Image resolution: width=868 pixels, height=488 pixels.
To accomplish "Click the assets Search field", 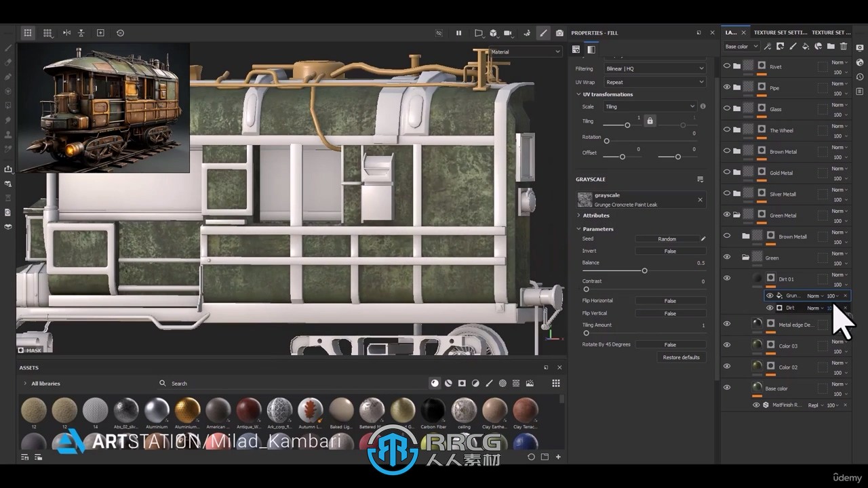I will click(292, 384).
